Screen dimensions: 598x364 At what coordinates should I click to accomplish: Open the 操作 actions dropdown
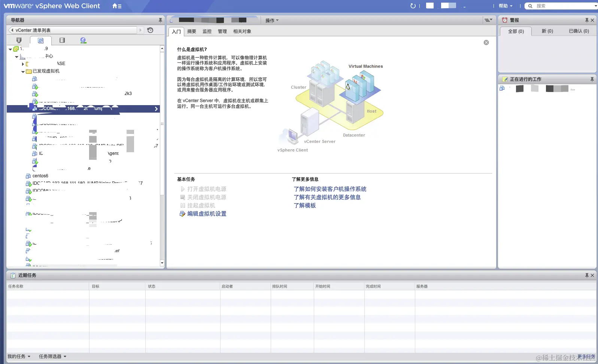(272, 21)
